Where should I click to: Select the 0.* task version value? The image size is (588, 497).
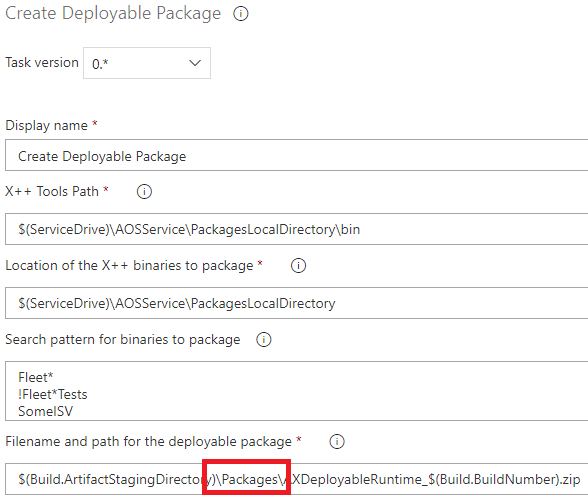click(x=100, y=64)
